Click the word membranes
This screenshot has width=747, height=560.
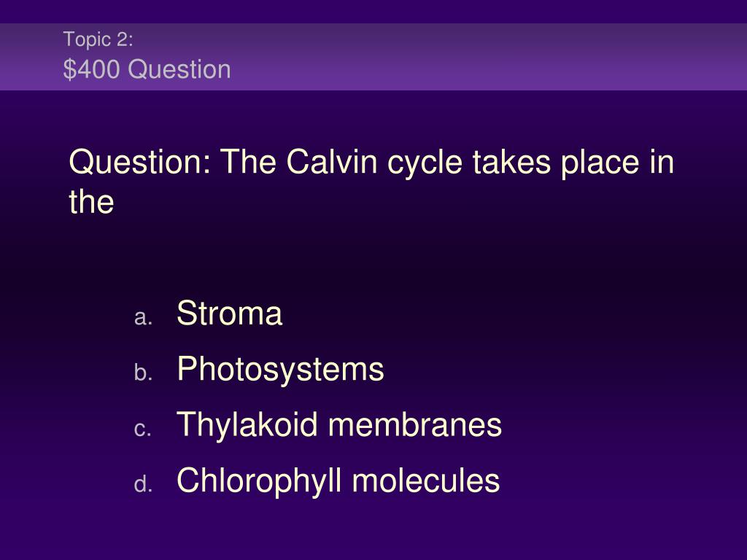tap(415, 425)
